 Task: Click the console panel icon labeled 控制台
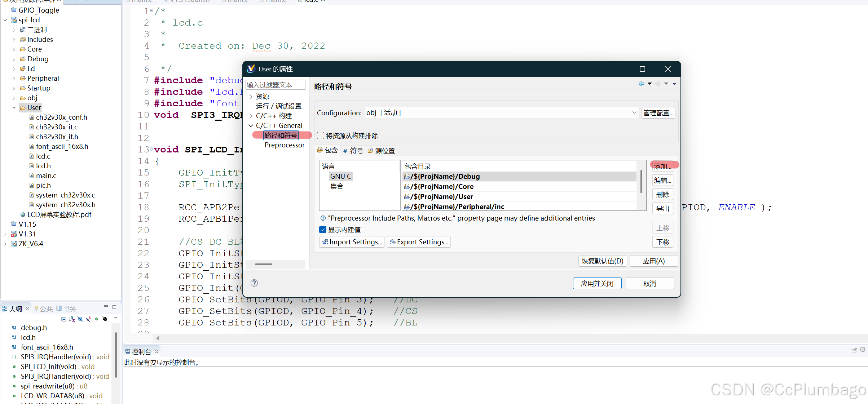point(128,351)
